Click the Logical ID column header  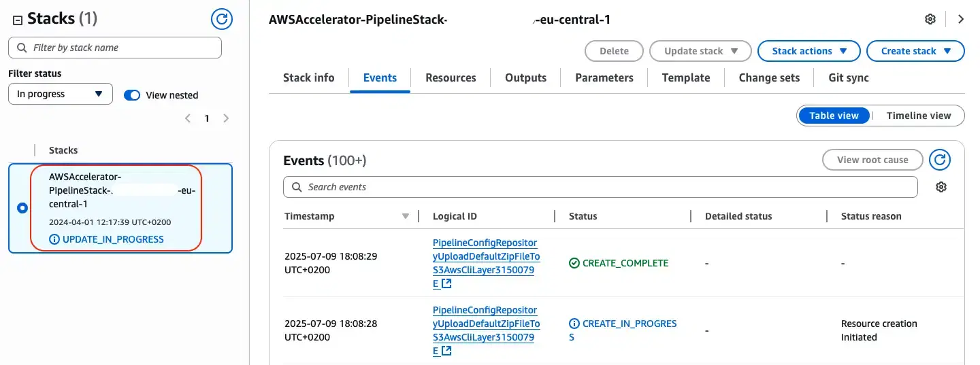(455, 216)
